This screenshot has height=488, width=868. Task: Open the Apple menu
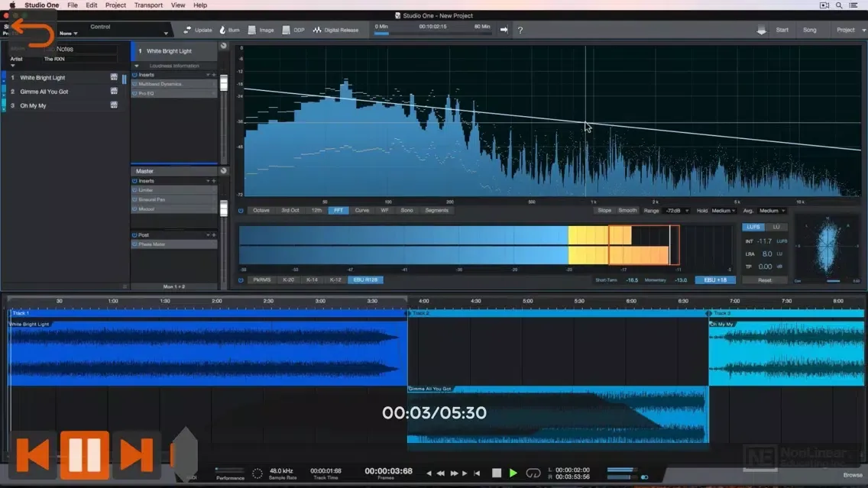(x=12, y=5)
